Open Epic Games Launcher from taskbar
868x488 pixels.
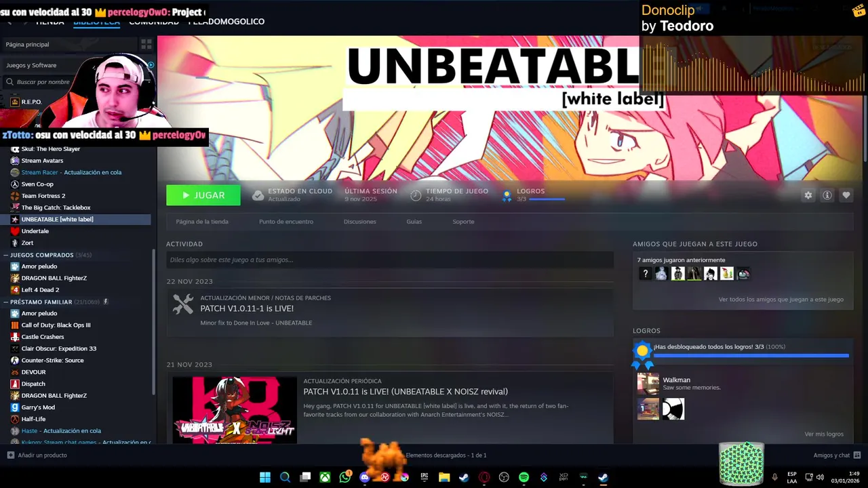[425, 477]
